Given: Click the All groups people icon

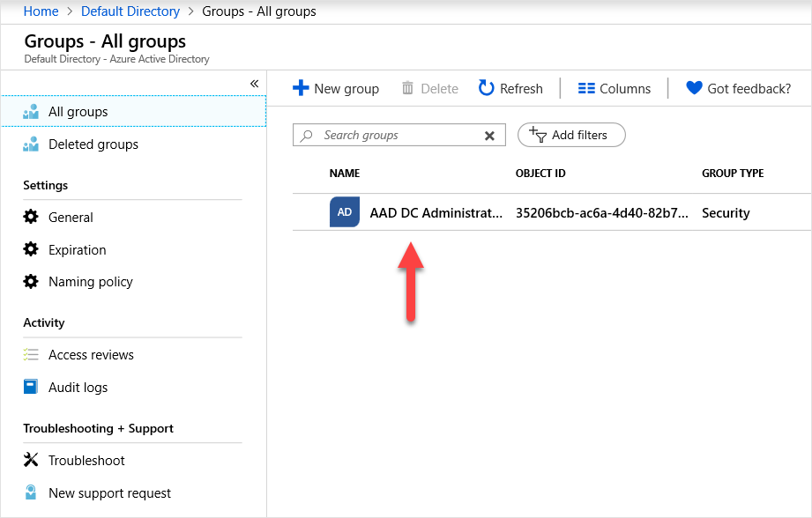Looking at the screenshot, I should [x=31, y=112].
